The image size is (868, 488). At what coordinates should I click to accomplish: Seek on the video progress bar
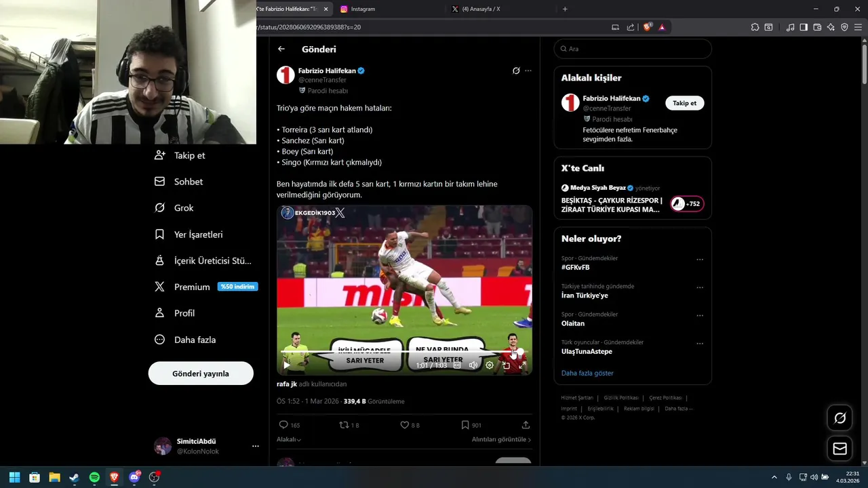[403, 351]
